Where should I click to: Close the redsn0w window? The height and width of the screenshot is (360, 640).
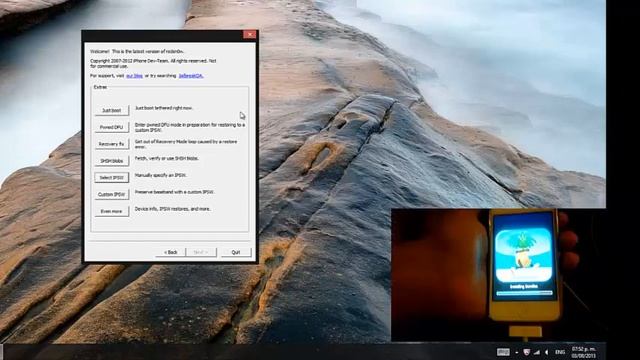(x=249, y=35)
